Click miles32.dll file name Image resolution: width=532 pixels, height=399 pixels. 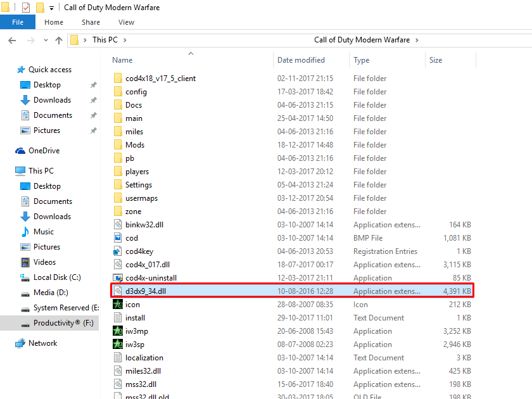143,371
